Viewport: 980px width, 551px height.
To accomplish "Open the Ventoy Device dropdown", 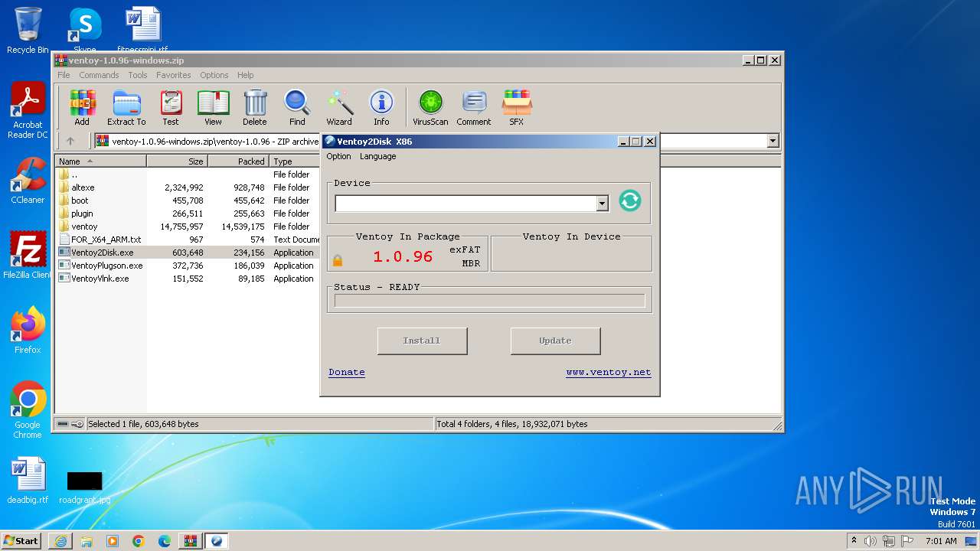I will (x=602, y=203).
